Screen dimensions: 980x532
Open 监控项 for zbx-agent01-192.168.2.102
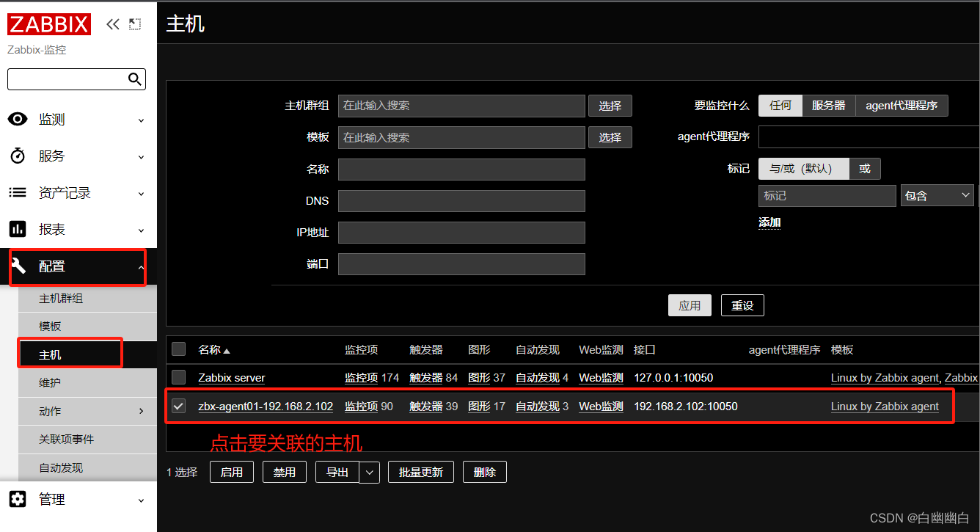(x=361, y=407)
